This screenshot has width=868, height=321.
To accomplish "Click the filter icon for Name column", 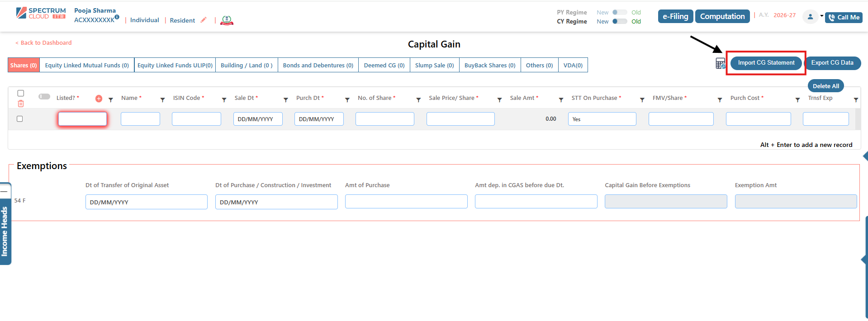I will coord(162,99).
